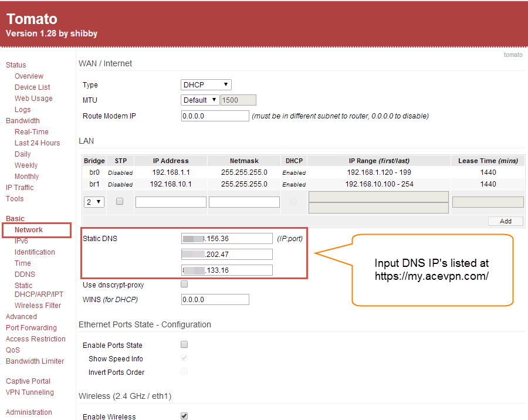Open bridge number dropdown in LAN table
The height and width of the screenshot is (420, 528).
pyautogui.click(x=94, y=202)
